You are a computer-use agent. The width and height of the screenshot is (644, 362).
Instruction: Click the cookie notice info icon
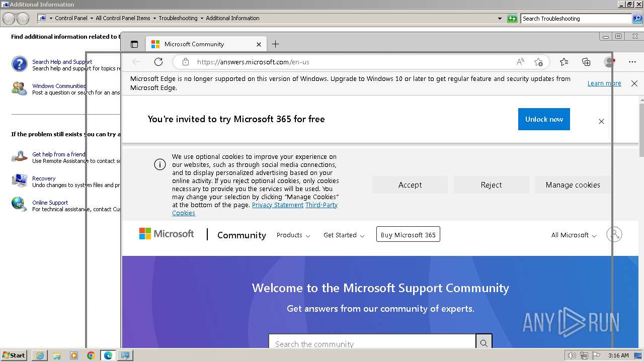click(160, 164)
